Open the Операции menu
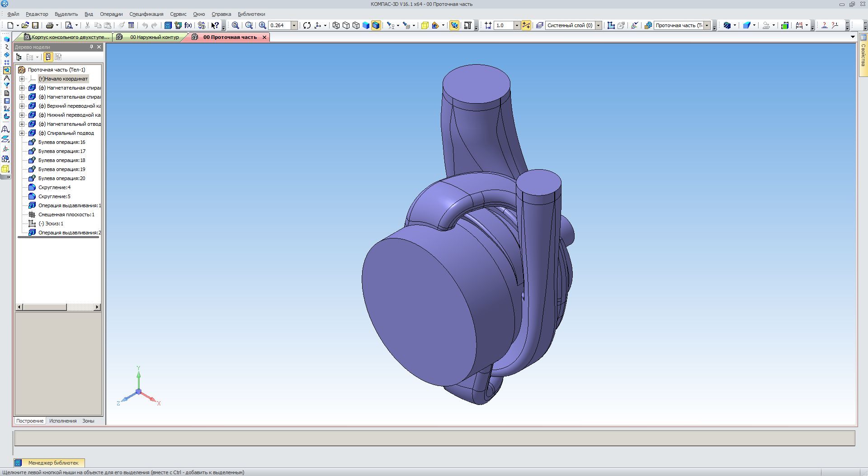This screenshot has height=476, width=868. tap(111, 14)
